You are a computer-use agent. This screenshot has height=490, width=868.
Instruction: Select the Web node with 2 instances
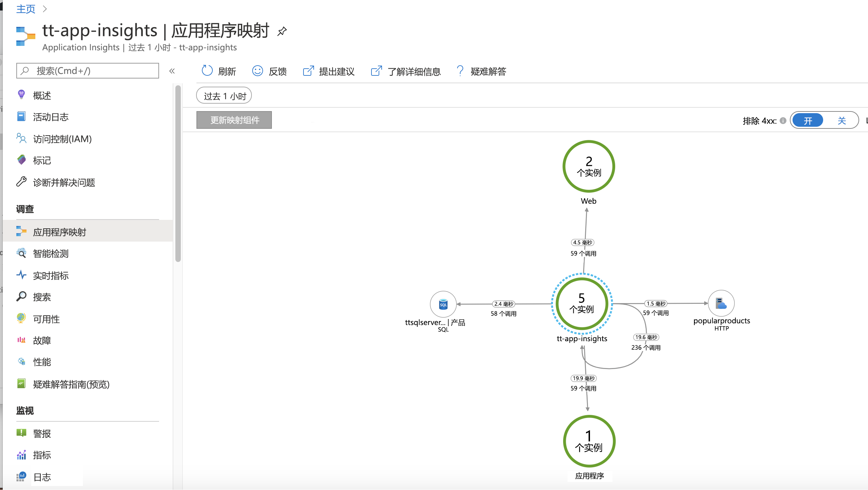589,167
